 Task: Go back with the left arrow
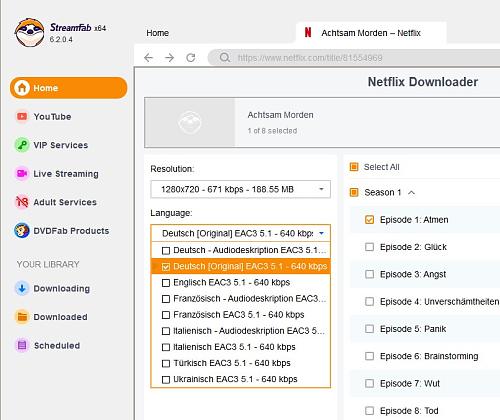[148, 58]
